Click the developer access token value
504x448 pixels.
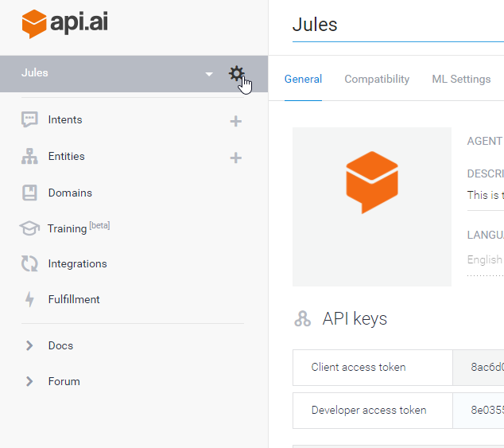(479, 411)
